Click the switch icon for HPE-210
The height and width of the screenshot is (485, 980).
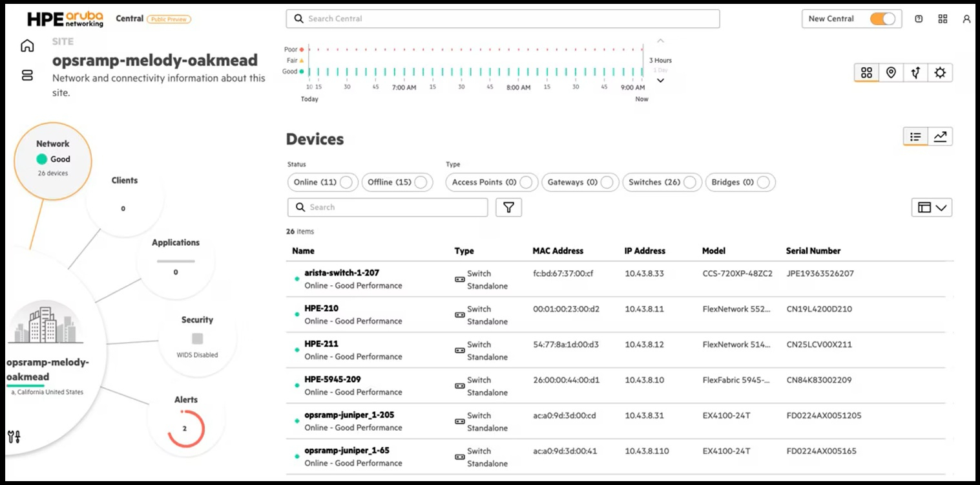coord(460,315)
